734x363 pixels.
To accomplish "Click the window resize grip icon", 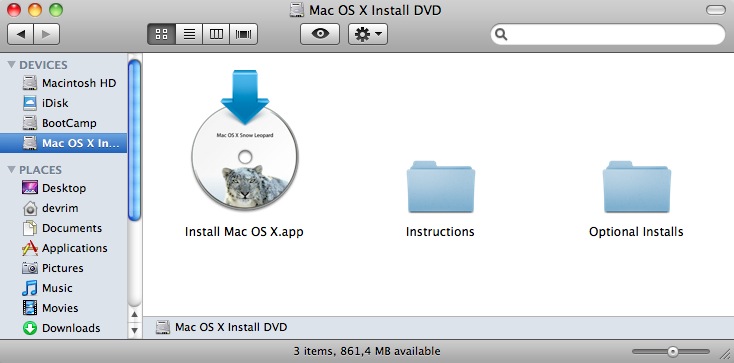I will click(724, 353).
